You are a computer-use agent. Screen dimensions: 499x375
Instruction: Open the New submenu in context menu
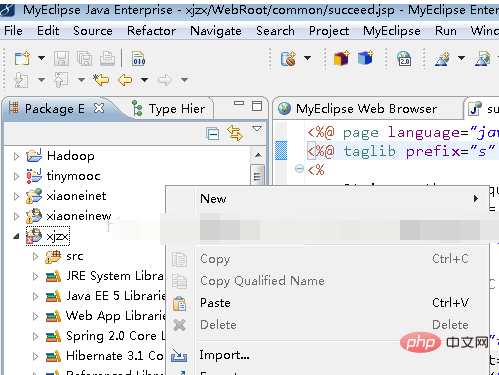pyautogui.click(x=342, y=199)
